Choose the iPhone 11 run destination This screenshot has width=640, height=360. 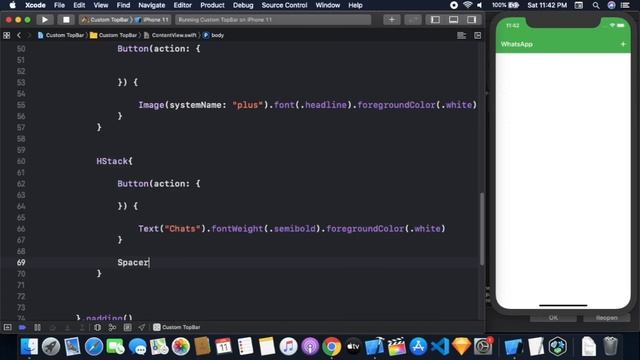(152, 20)
